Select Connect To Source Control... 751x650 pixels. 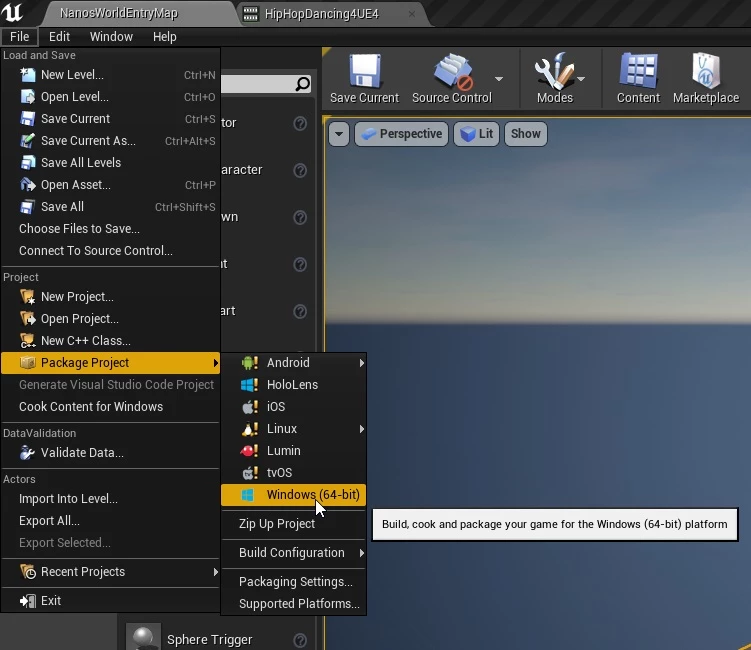[x=110, y=251]
